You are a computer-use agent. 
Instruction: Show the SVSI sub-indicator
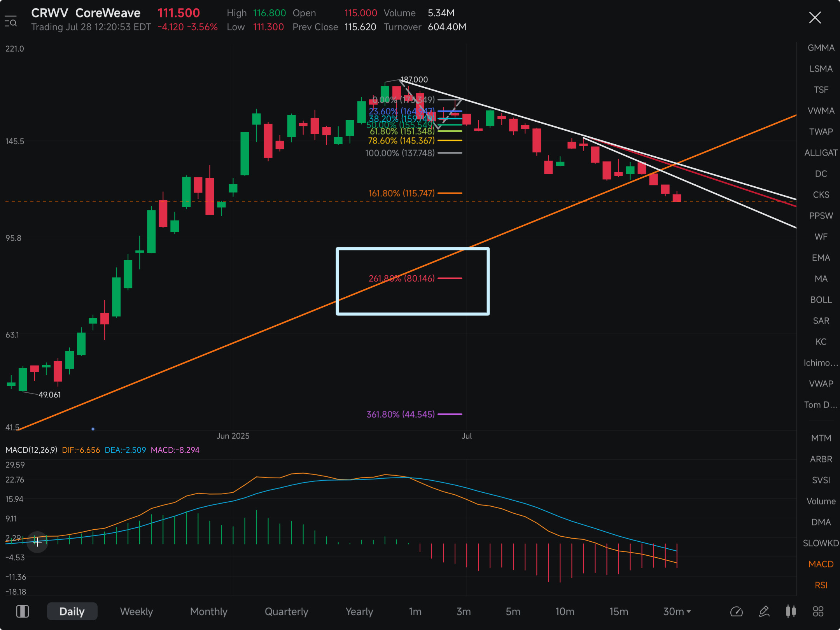(821, 480)
